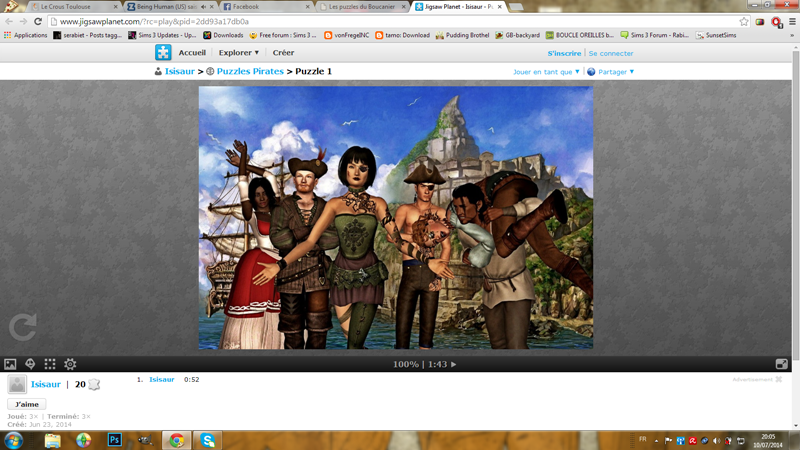800x450 pixels.
Task: Click the J'aime button
Action: click(27, 404)
